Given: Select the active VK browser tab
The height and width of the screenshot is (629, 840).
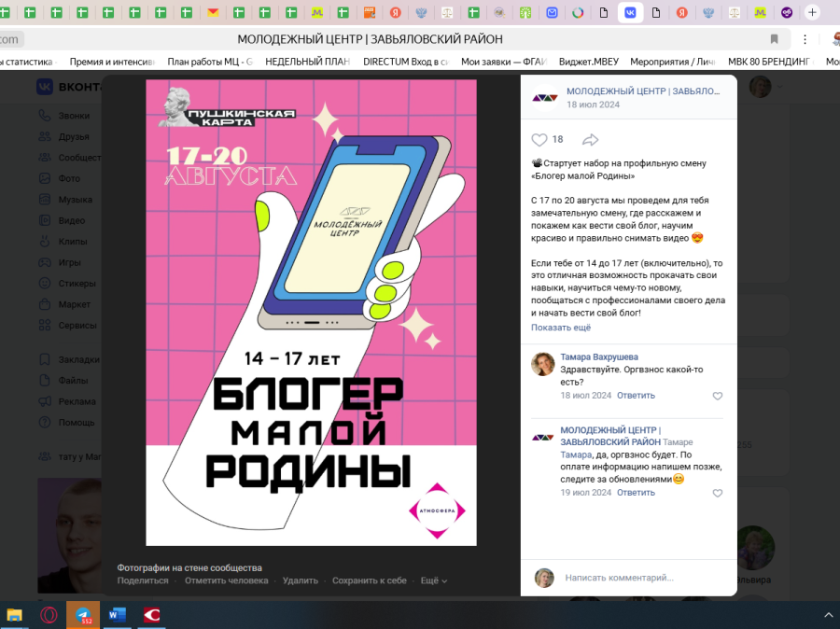Looking at the screenshot, I should pyautogui.click(x=630, y=12).
